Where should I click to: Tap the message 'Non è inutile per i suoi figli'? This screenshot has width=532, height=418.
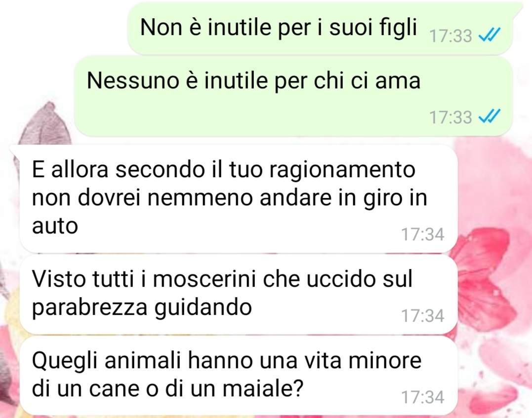coord(320,28)
